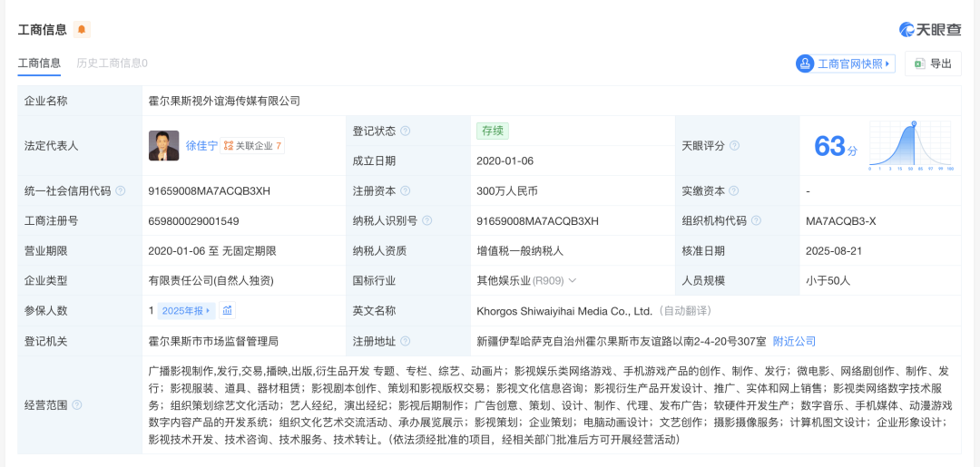Viewport: 980px width, 467px height.
Task: Click the 小于50人 staff size value
Action: [828, 281]
